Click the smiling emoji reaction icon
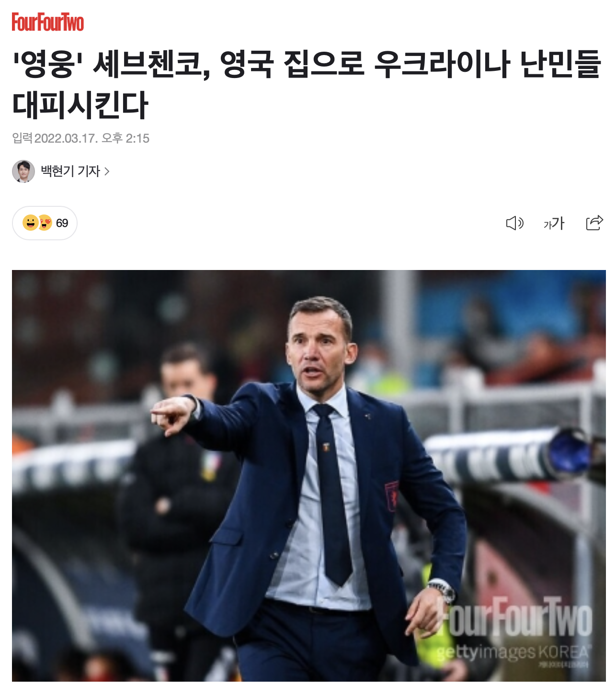 point(30,223)
